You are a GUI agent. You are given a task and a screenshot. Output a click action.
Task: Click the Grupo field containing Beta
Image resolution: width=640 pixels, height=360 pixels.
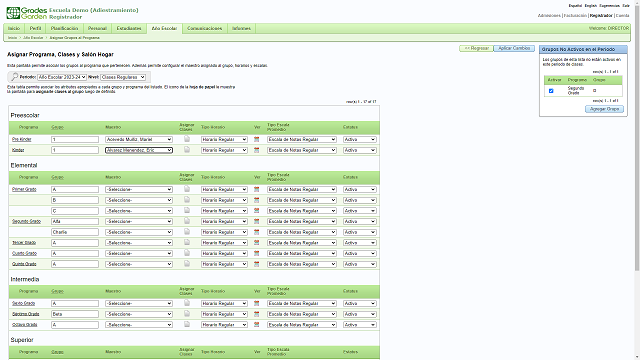click(x=75, y=314)
